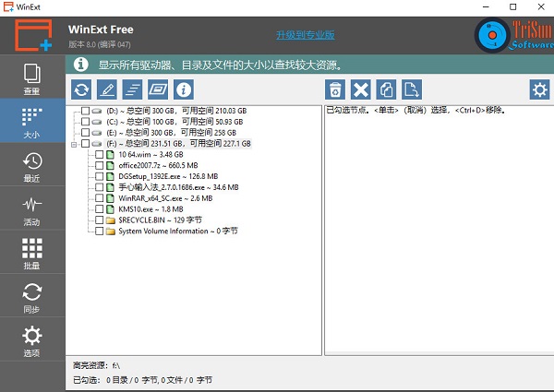
Task: Click the 版本 8.0 version text
Action: click(x=100, y=44)
